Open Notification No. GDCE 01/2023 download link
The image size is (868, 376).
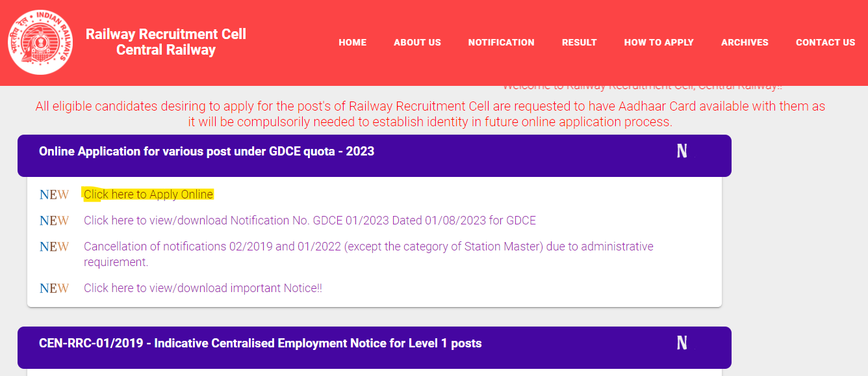click(x=310, y=221)
